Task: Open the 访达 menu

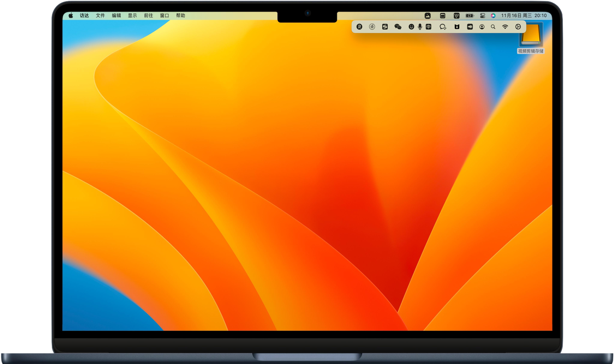Action: click(x=84, y=15)
